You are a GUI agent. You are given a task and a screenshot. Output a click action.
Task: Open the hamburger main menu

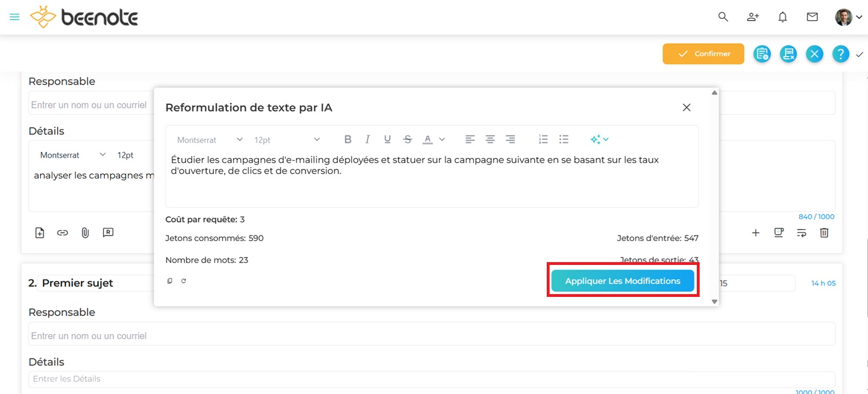(x=15, y=17)
